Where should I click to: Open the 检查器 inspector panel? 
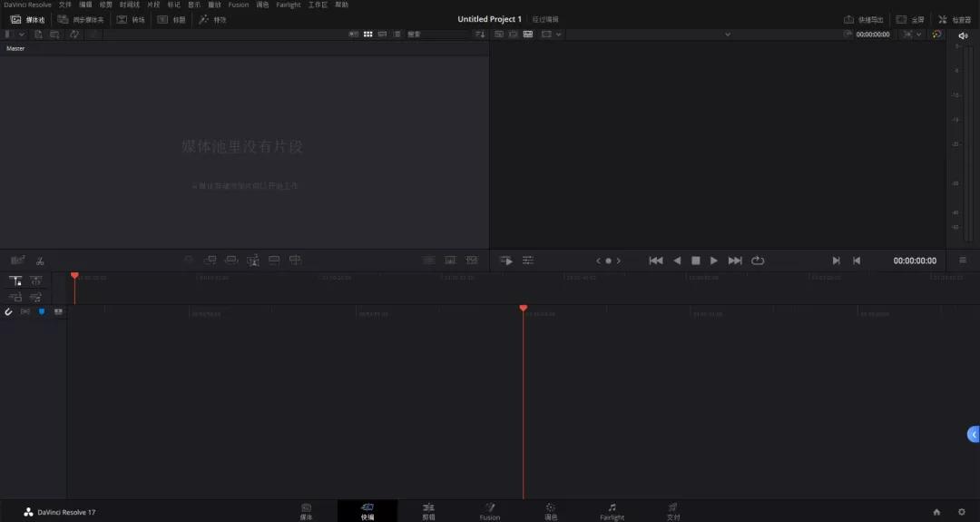(955, 19)
